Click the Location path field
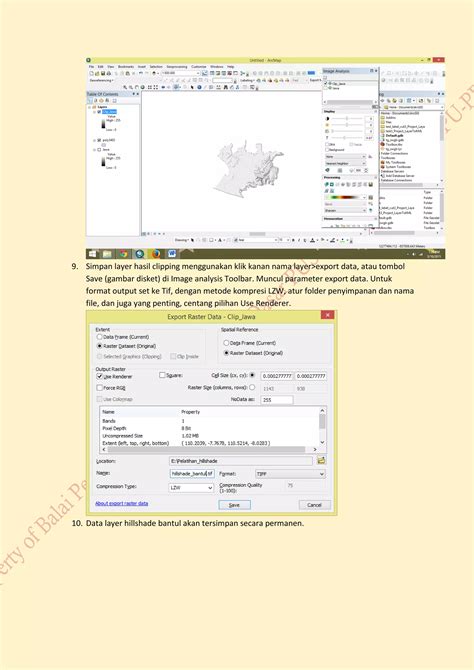This screenshot has width=474, height=670. coord(241,461)
